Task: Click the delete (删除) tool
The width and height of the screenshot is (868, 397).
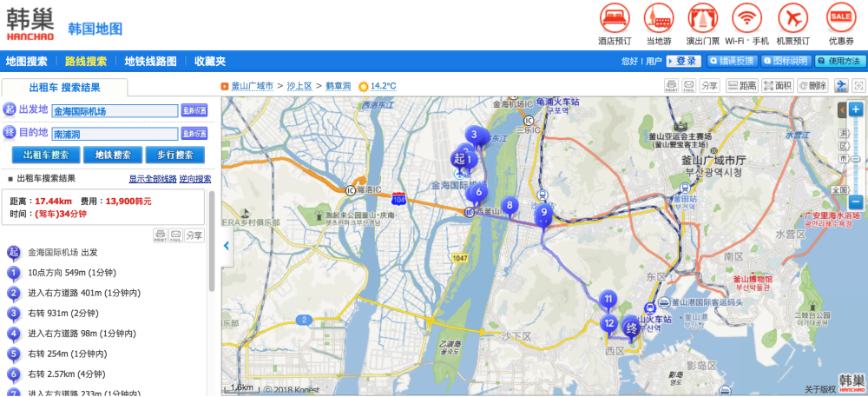Action: point(812,85)
